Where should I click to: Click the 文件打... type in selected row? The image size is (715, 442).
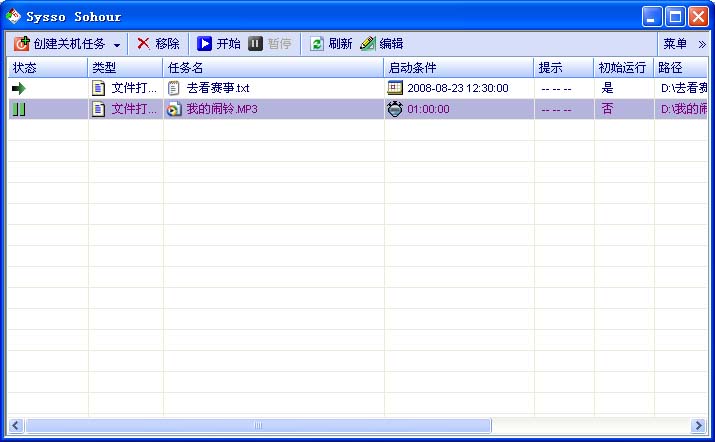(x=134, y=109)
